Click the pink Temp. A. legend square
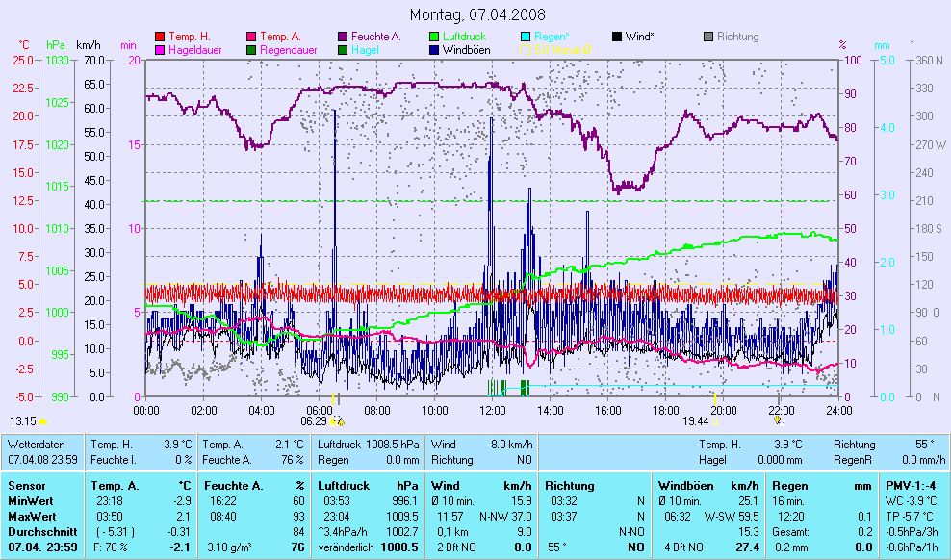The width and height of the screenshot is (951, 560). tap(252, 37)
